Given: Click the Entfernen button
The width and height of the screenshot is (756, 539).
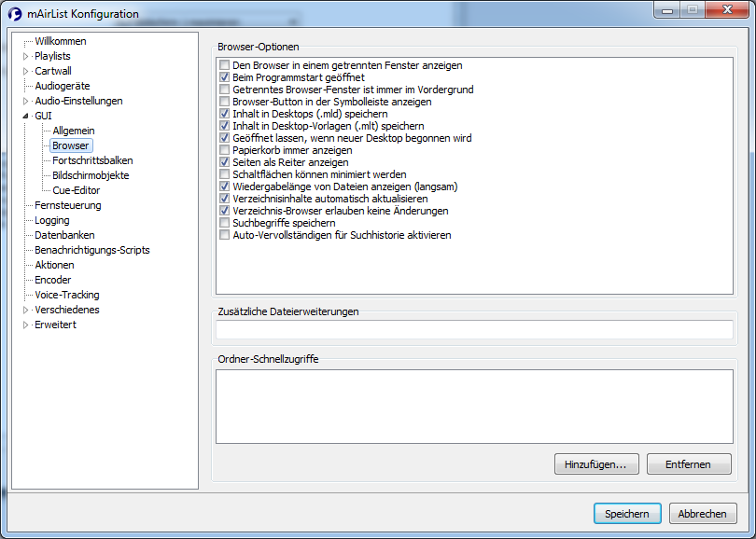Looking at the screenshot, I should pyautogui.click(x=689, y=464).
